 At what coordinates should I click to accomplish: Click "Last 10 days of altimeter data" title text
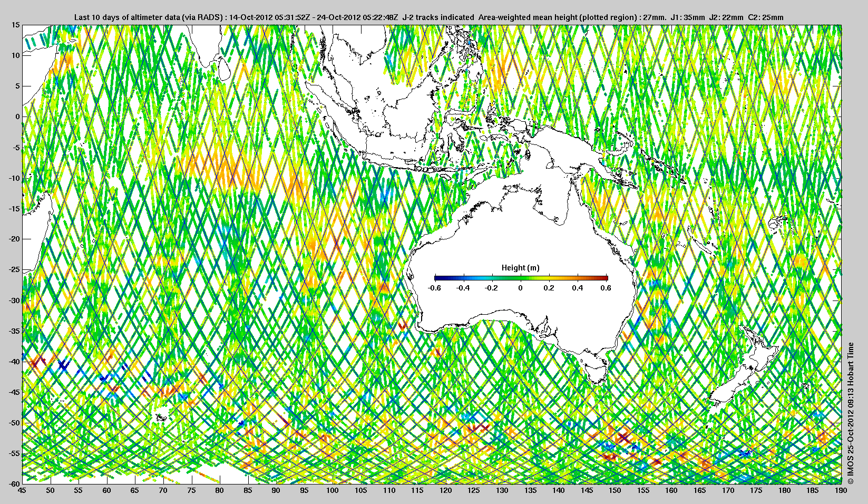127,17
